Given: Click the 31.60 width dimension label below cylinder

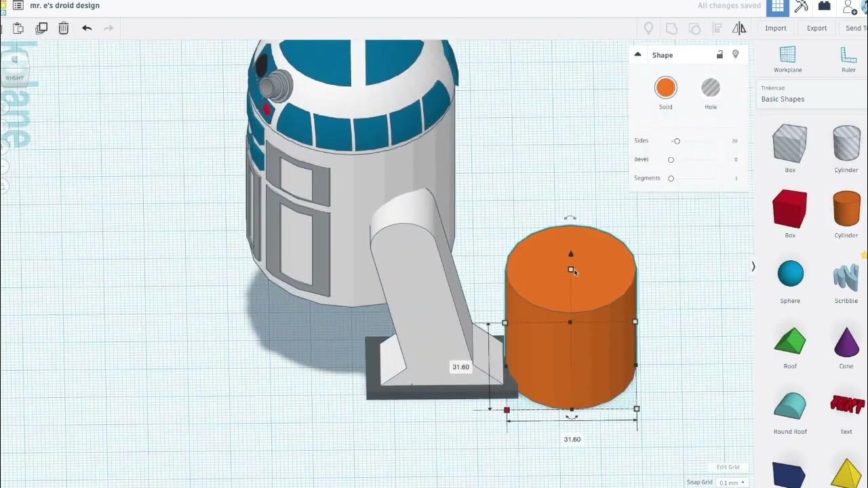Looking at the screenshot, I should click(x=572, y=439).
